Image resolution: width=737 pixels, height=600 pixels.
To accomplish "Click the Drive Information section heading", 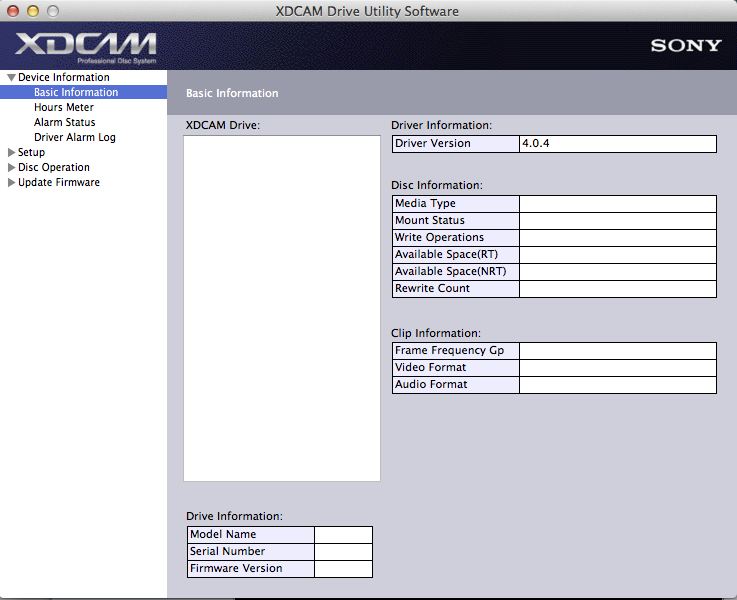I will tap(234, 516).
